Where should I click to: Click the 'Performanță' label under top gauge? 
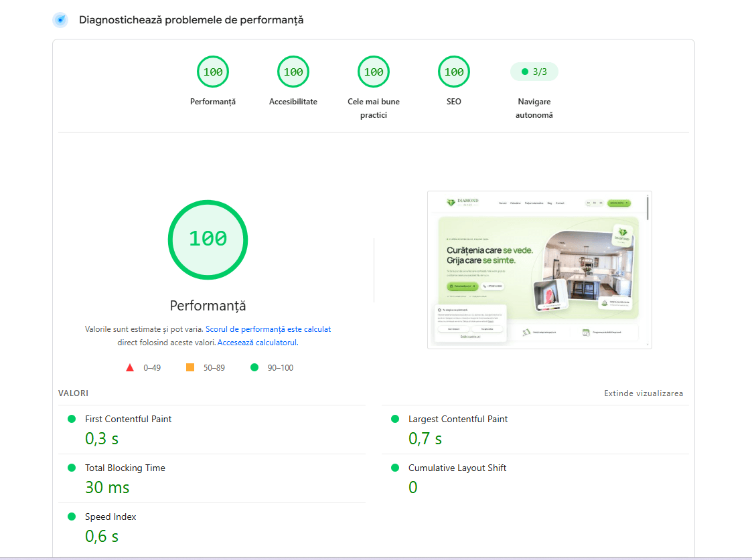click(x=213, y=102)
